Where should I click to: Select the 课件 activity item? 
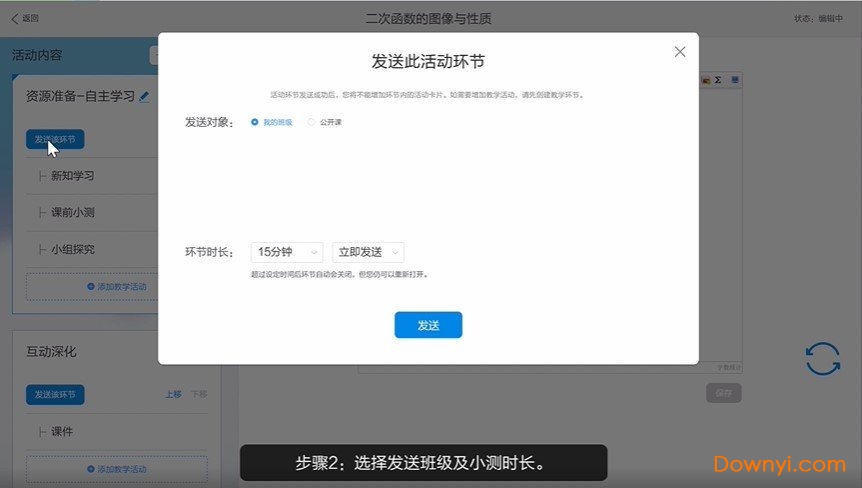tap(62, 432)
